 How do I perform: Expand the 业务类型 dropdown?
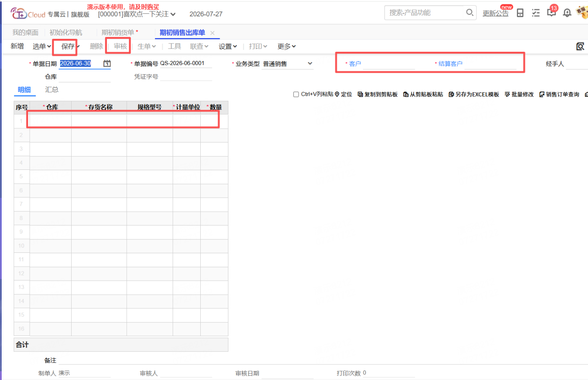[310, 64]
